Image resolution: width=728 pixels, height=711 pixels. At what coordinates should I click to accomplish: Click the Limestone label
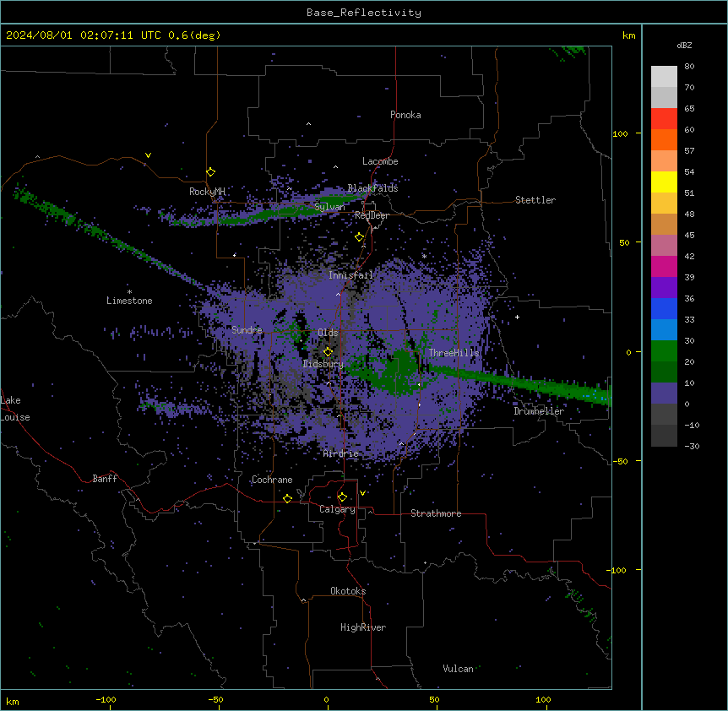[x=129, y=301]
